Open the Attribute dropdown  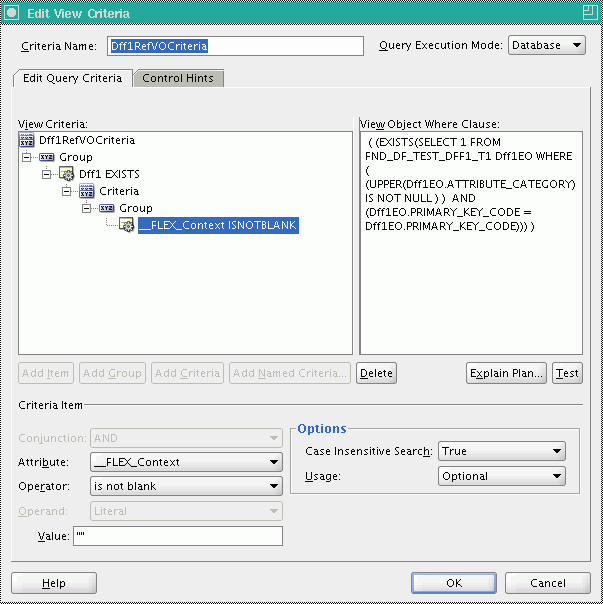186,462
